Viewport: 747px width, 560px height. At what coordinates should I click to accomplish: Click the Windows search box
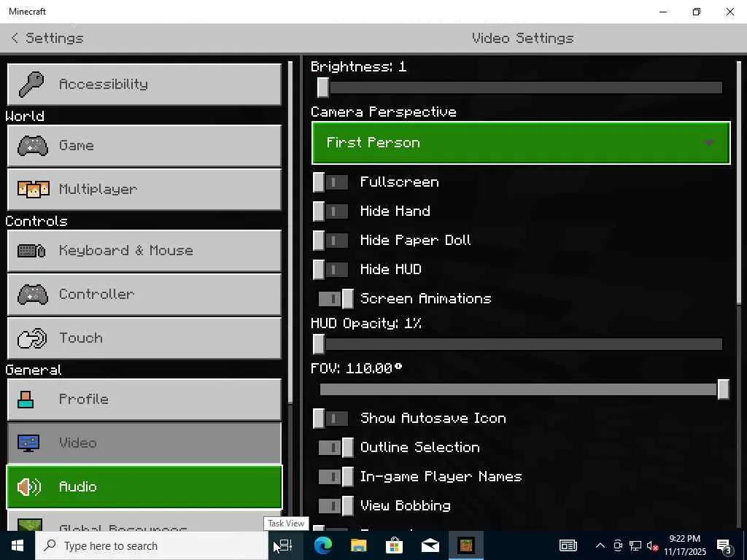pyautogui.click(x=152, y=545)
